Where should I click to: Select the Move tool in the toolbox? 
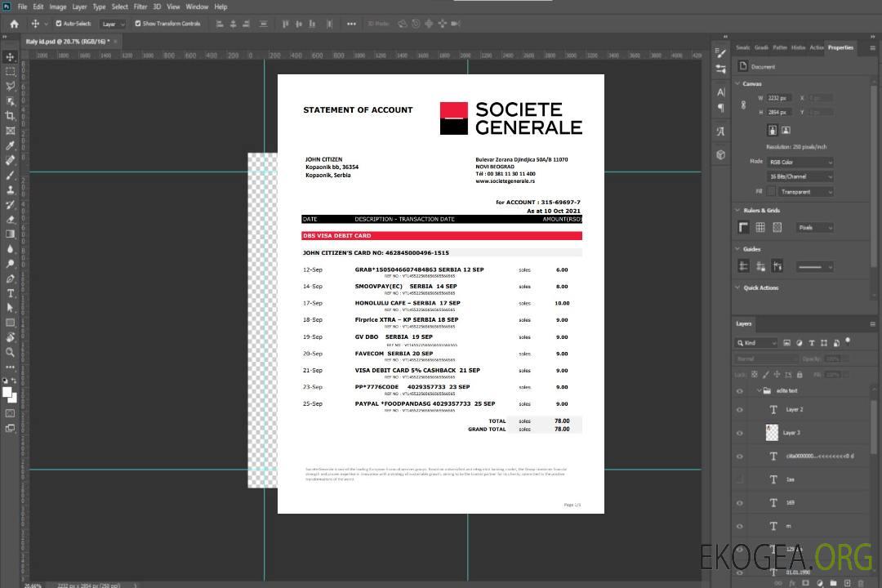pyautogui.click(x=10, y=57)
